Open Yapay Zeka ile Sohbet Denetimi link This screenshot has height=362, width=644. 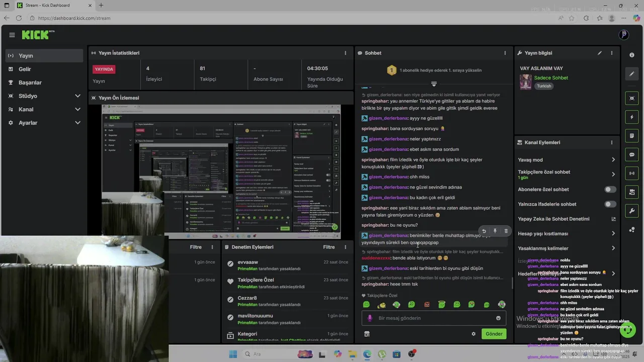(567, 219)
